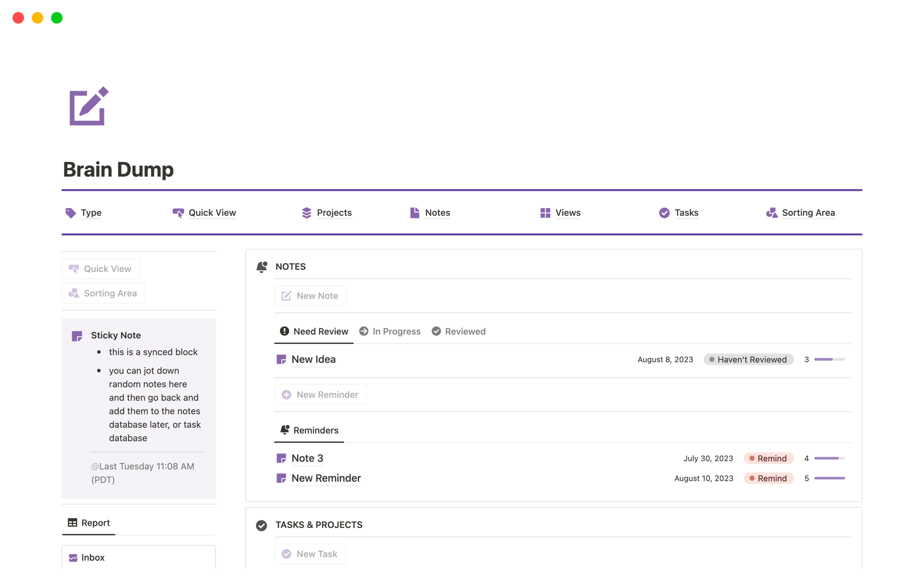Select the Need Review tab
This screenshot has width=924, height=578.
pos(314,331)
